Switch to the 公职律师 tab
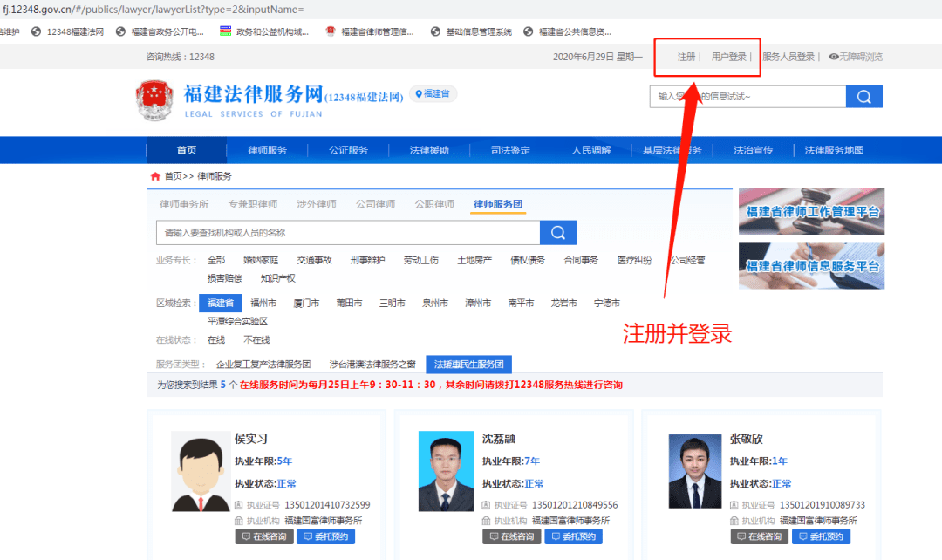This screenshot has width=942, height=560. pyautogui.click(x=433, y=203)
